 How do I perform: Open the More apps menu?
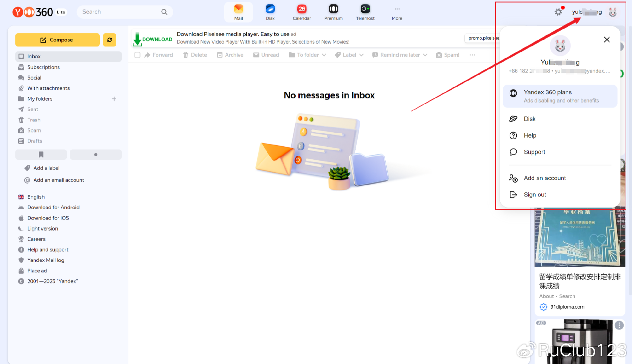pos(397,12)
